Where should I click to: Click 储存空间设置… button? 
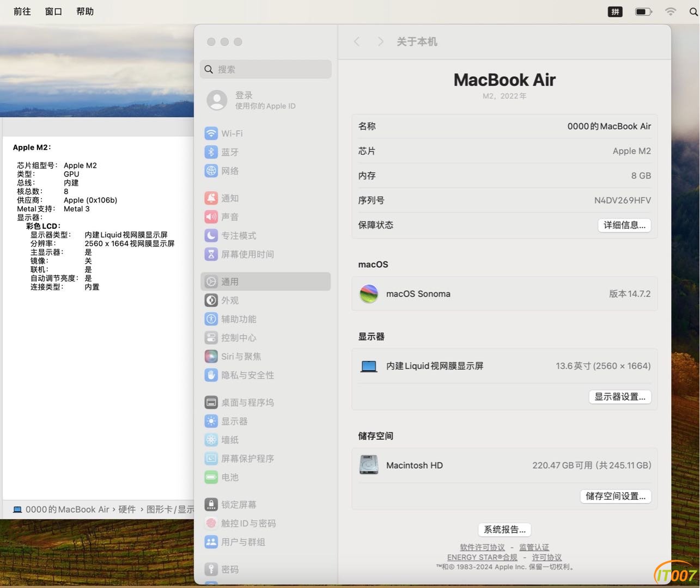click(616, 496)
